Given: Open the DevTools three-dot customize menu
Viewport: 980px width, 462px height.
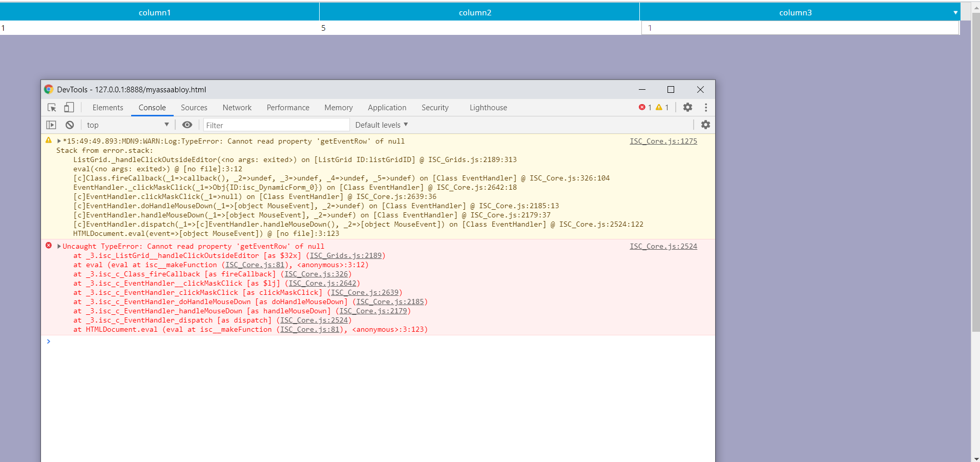Looking at the screenshot, I should coord(705,108).
